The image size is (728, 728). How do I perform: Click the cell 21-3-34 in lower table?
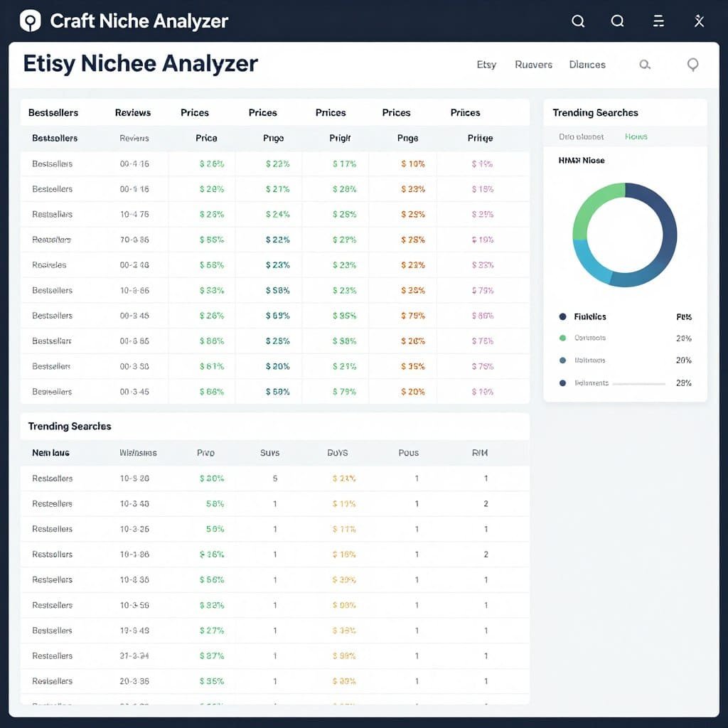(134, 656)
